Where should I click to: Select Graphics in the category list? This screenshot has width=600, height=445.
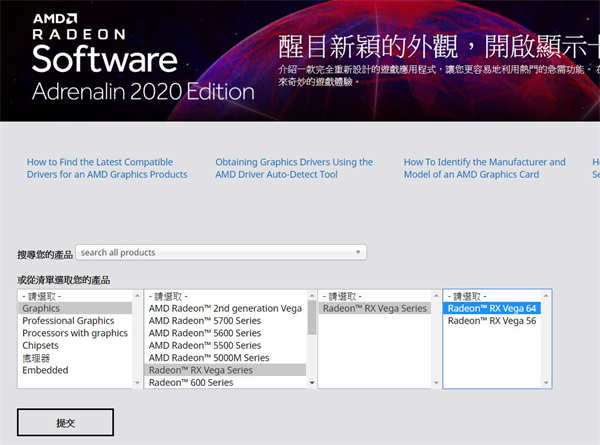click(x=75, y=308)
